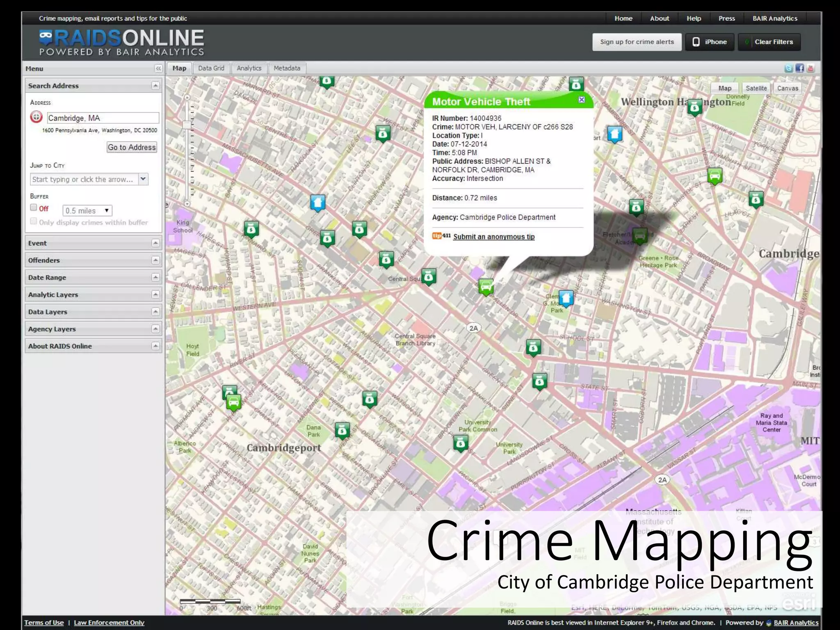Click the burglary house marker near Hampshire St
840x630 pixels.
tap(614, 135)
